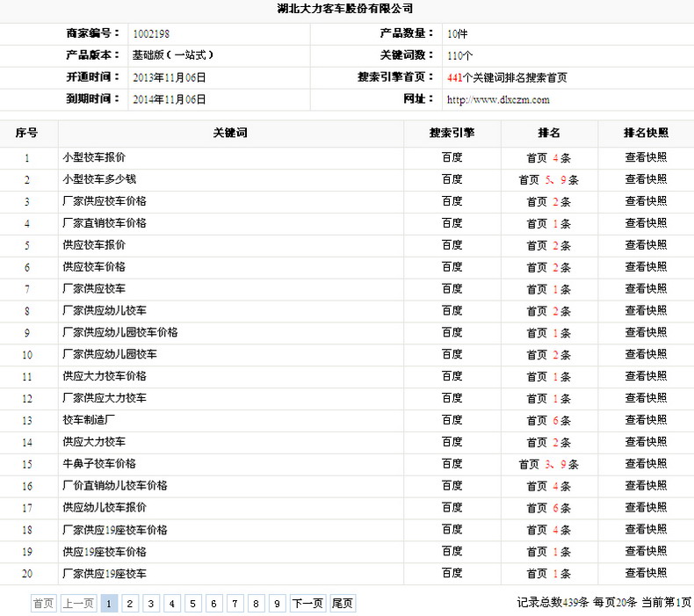Click the 上一页 previous page button
Screen dimensions: 694x616
[78, 604]
